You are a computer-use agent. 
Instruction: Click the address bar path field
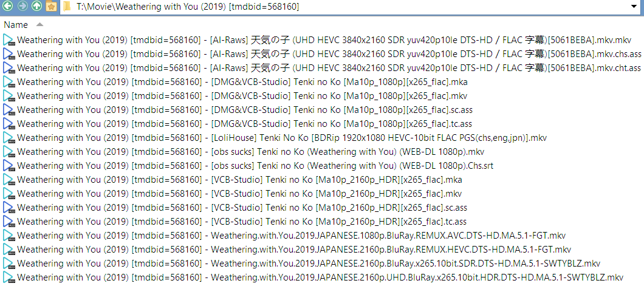click(351, 7)
